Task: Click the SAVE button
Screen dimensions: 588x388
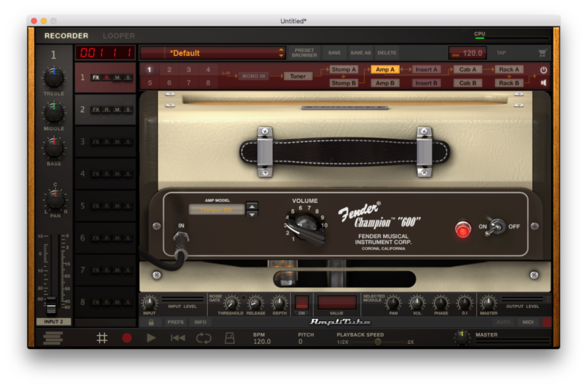Action: [x=335, y=53]
